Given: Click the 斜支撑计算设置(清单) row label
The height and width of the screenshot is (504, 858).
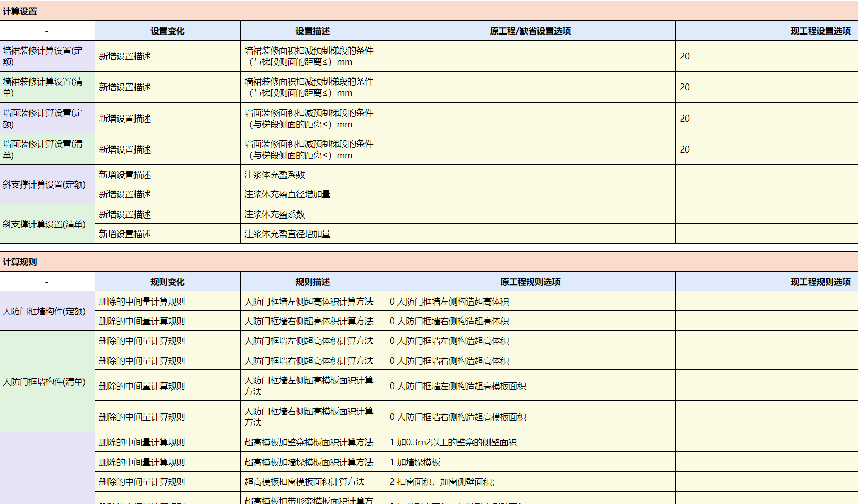Looking at the screenshot, I should pyautogui.click(x=47, y=224).
